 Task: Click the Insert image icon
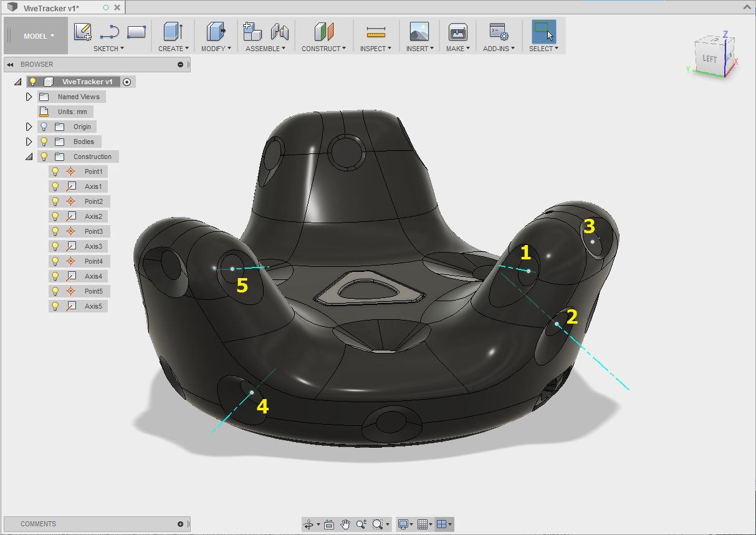pos(419,31)
